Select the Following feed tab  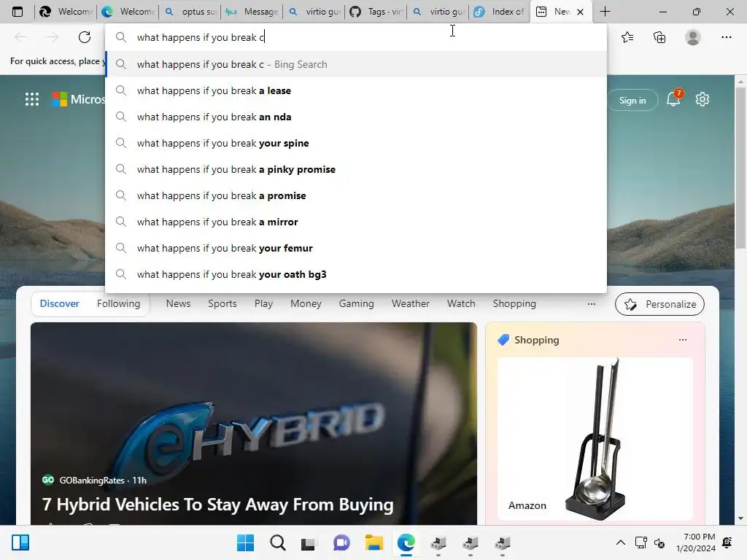(x=118, y=303)
